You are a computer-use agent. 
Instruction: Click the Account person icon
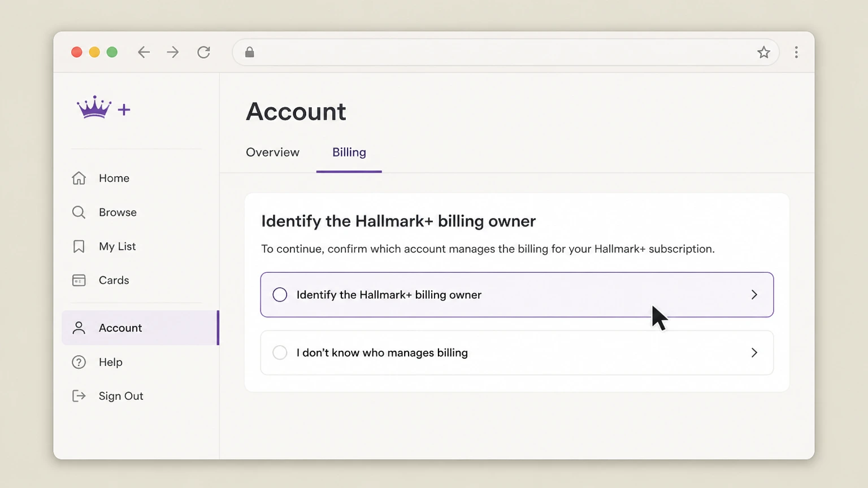pos(79,328)
